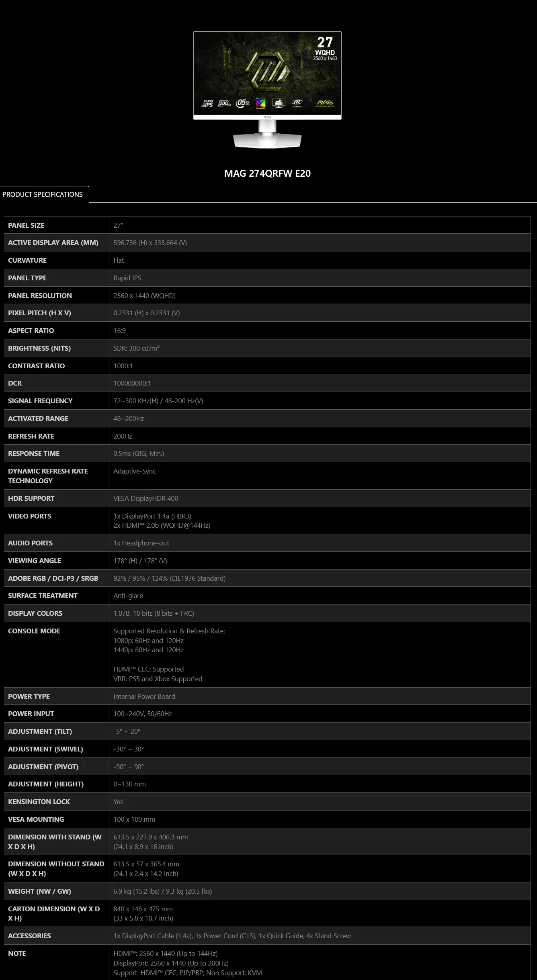This screenshot has height=980, width=537.
Task: Click the Rapid IPS badge icon
Action: click(x=207, y=104)
